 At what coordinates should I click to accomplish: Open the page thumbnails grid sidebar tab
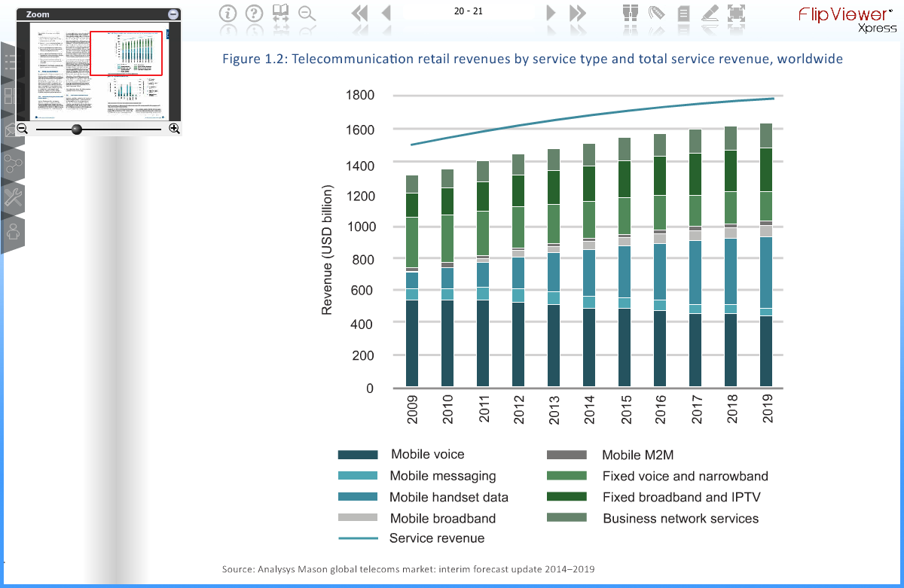point(11,96)
